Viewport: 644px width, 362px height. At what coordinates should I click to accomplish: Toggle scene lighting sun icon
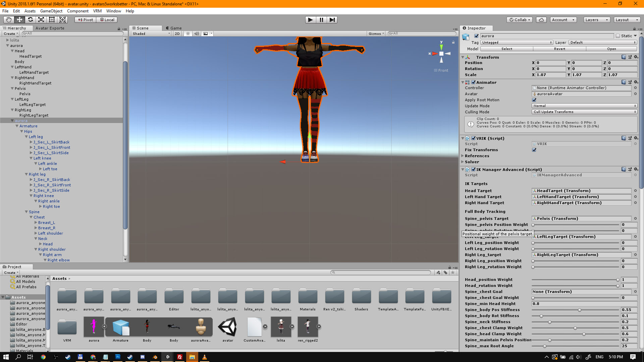pyautogui.click(x=188, y=34)
